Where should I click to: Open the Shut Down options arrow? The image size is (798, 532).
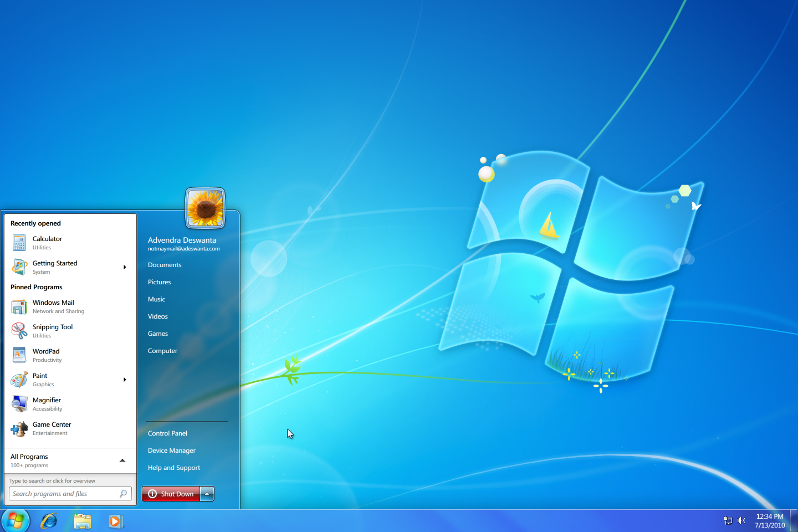(x=207, y=494)
